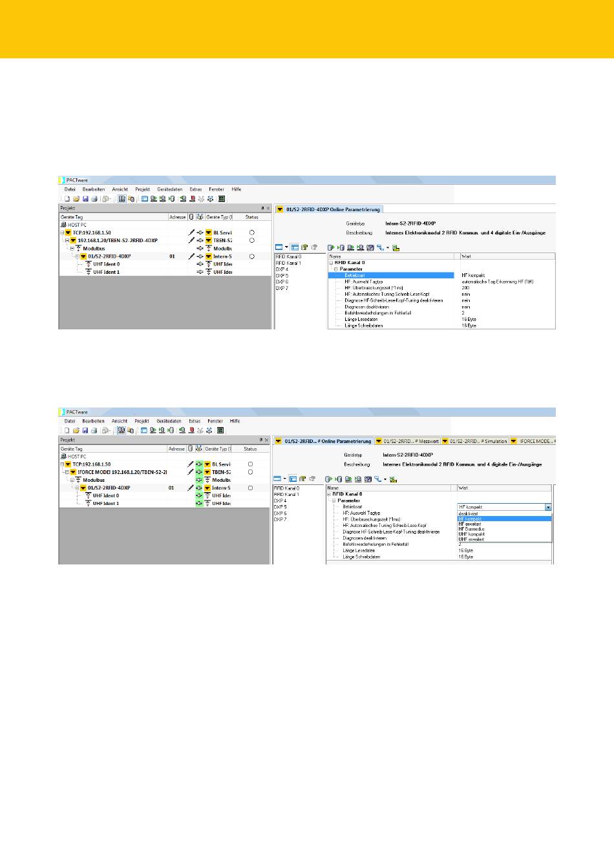Click Print icon in single-tab window
The width and height of the screenshot is (614, 868).
[x=94, y=199]
